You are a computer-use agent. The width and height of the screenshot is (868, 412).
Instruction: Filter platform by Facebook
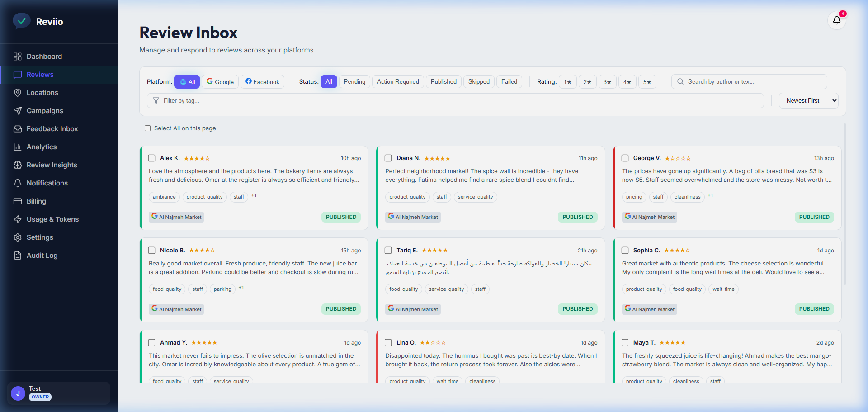tap(262, 82)
